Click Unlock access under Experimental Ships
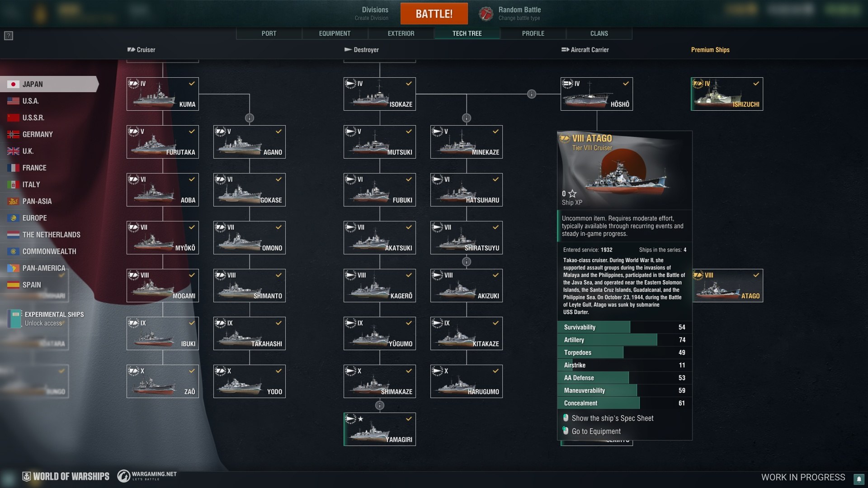 tap(43, 324)
